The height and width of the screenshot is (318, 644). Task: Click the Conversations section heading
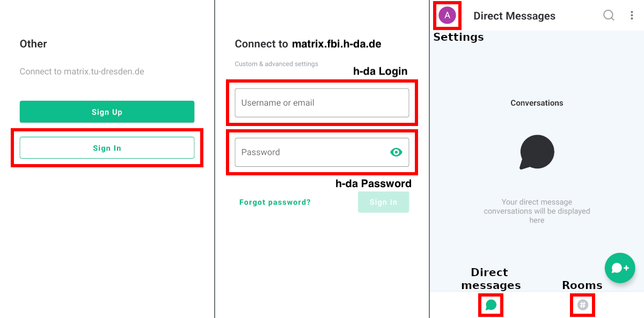click(x=537, y=103)
